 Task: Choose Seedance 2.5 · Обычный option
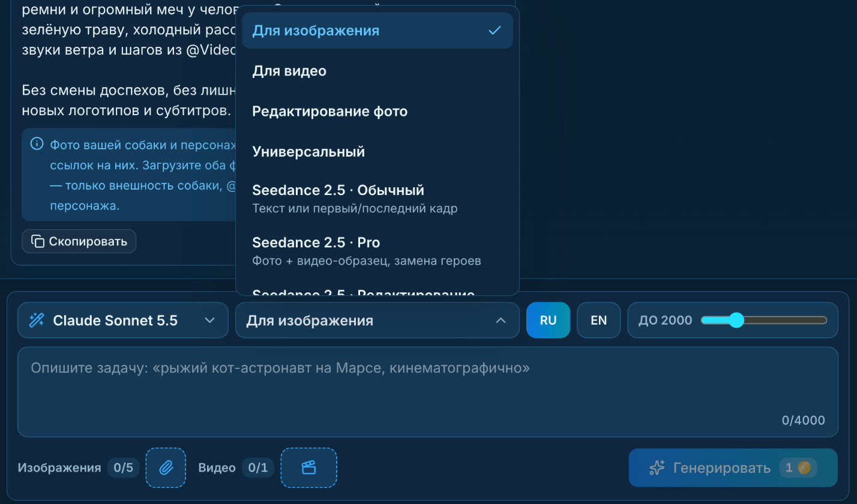point(377,199)
